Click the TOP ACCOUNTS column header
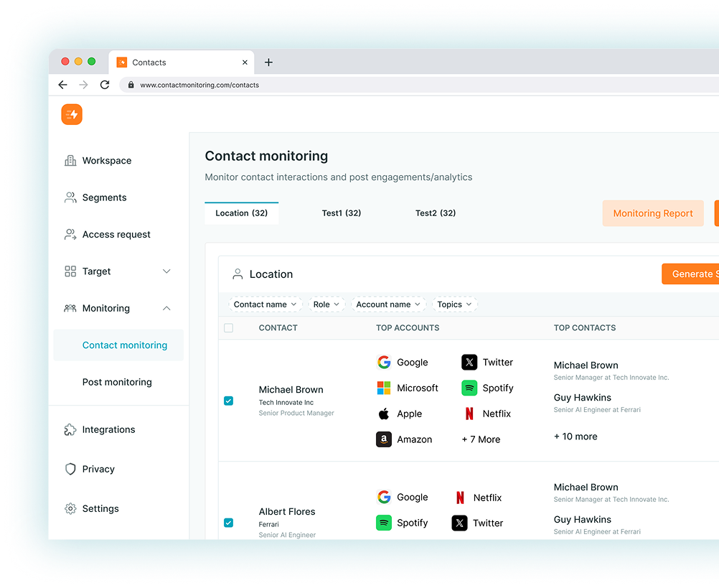This screenshot has width=719, height=588. (408, 328)
